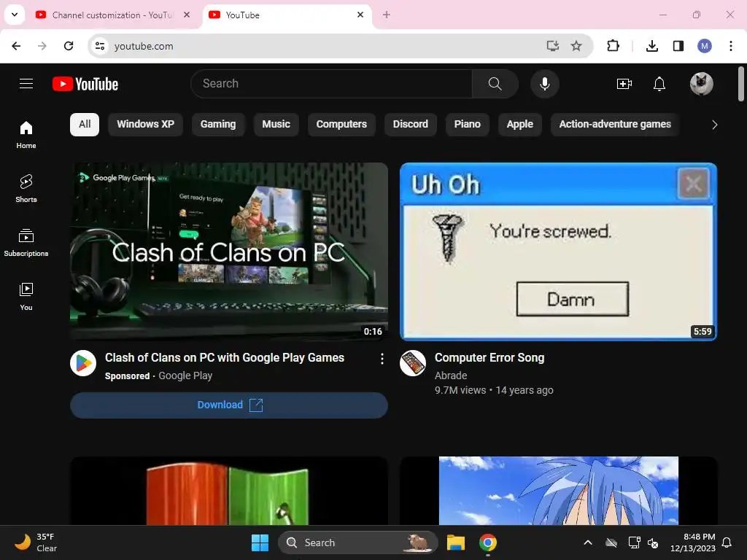This screenshot has height=560, width=747.
Task: Open Chrome extensions puzzle icon
Action: coord(613,46)
